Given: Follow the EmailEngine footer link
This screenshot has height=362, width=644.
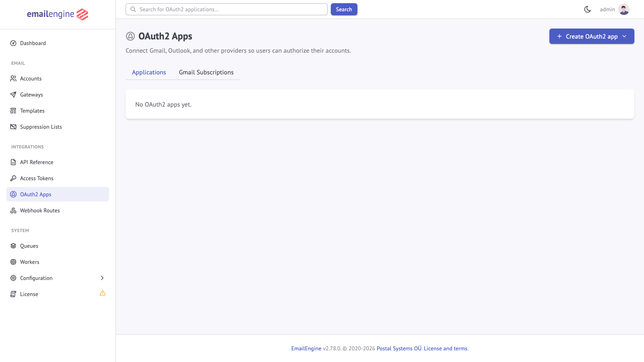Looking at the screenshot, I should (x=306, y=349).
